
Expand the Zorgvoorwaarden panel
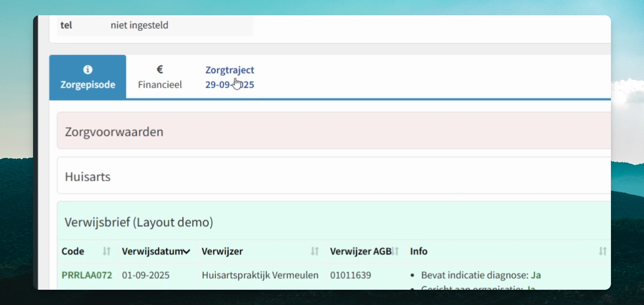[334, 132]
